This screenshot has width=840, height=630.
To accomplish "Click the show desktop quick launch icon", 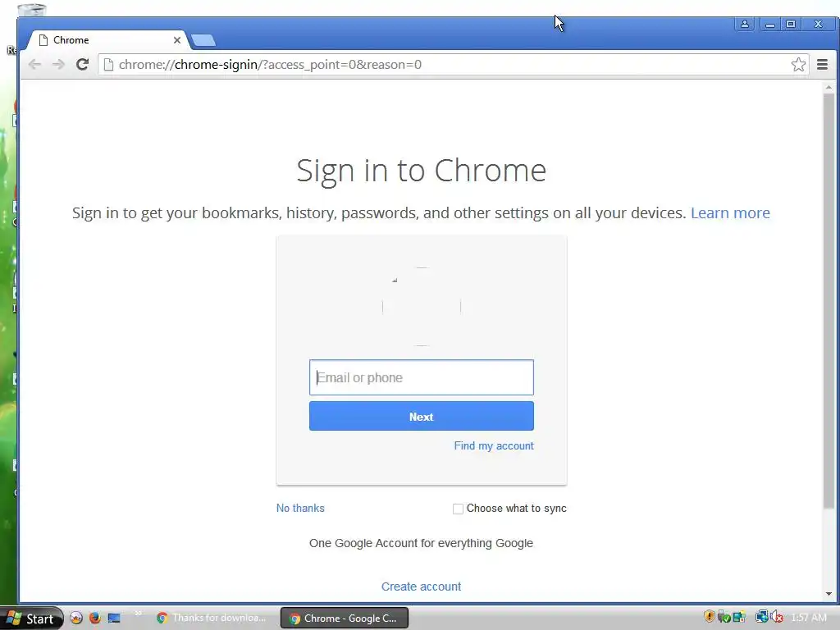I will click(x=114, y=618).
